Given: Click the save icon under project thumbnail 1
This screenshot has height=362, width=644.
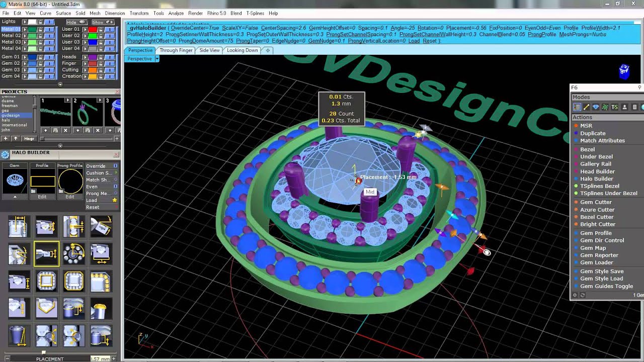Looking at the screenshot, I should [55, 130].
